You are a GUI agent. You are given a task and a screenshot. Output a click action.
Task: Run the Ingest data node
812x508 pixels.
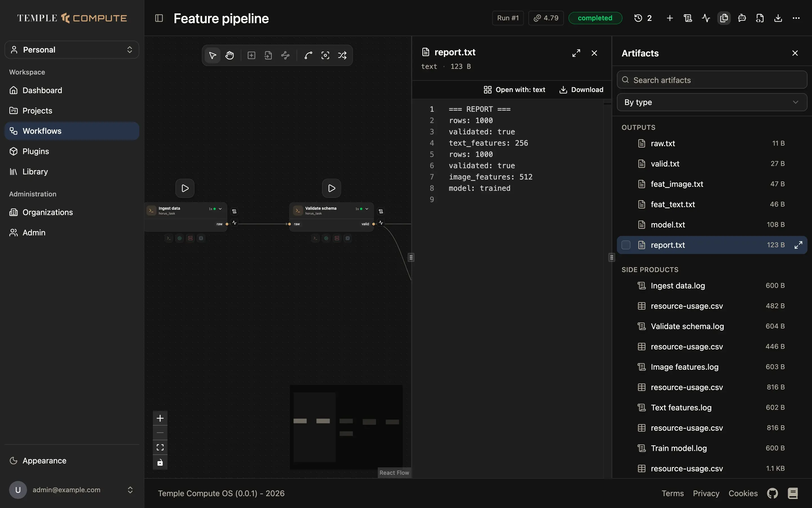(185, 188)
